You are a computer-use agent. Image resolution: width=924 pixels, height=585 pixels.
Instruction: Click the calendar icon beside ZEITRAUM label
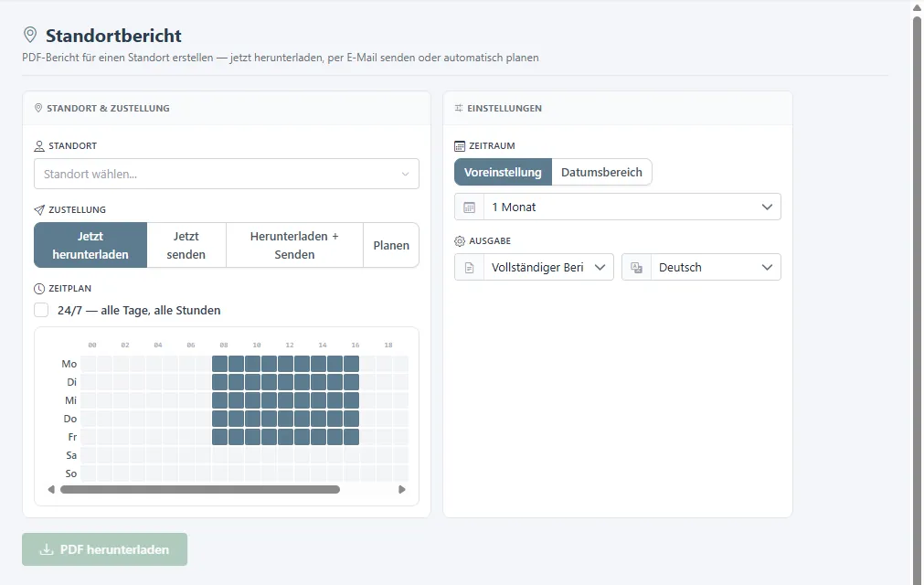point(460,145)
